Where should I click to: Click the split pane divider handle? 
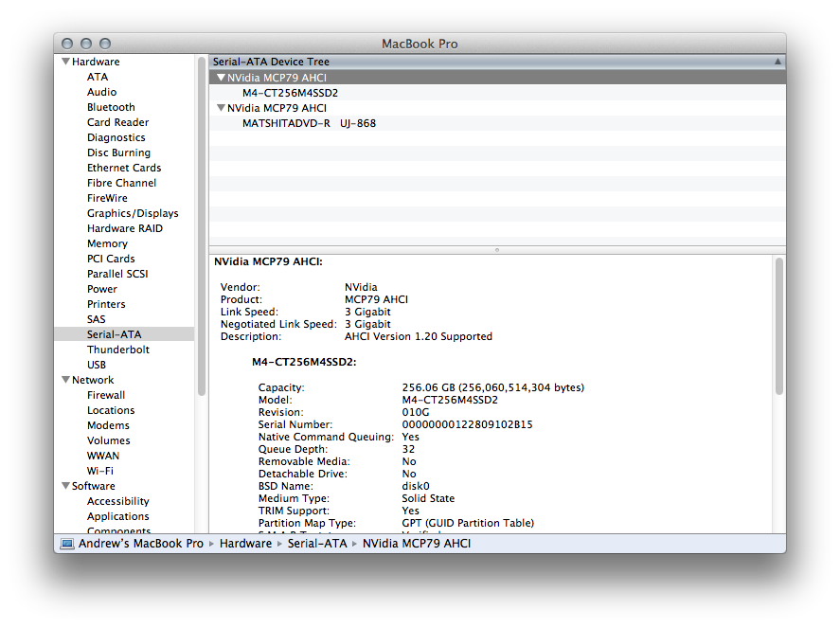click(497, 250)
